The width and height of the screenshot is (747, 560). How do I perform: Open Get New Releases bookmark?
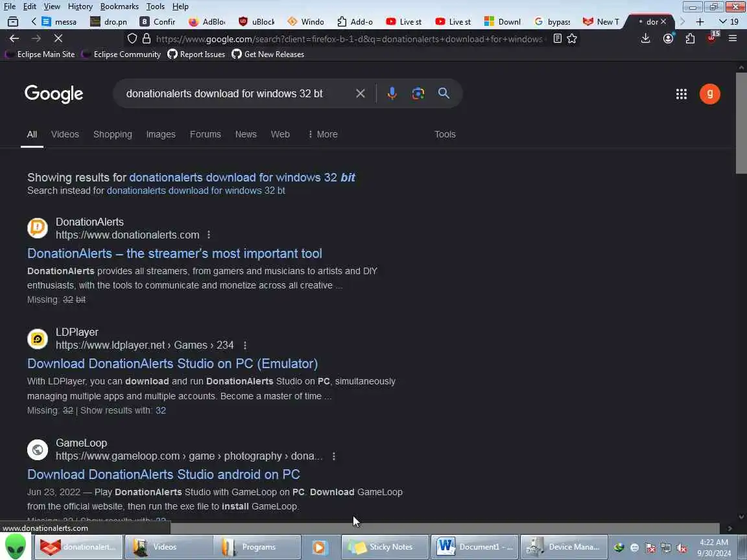268,54
